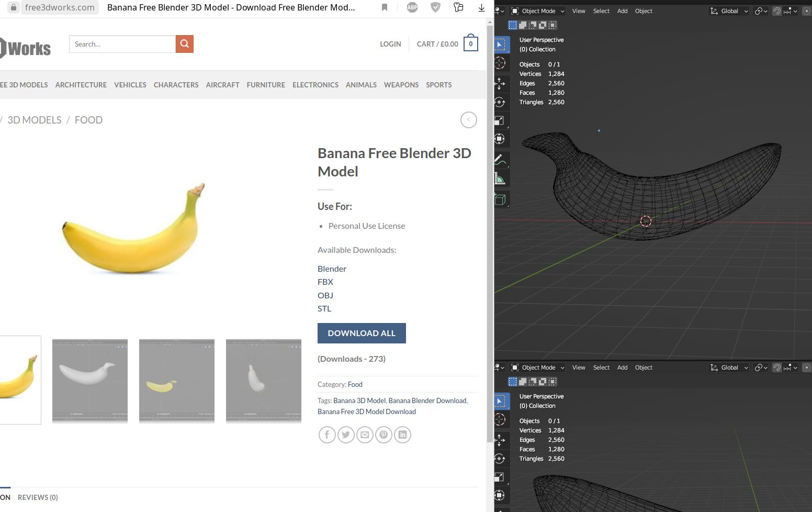The image size is (812, 512).
Task: Select the Rotate tool in upper Blender viewport
Action: [500, 102]
